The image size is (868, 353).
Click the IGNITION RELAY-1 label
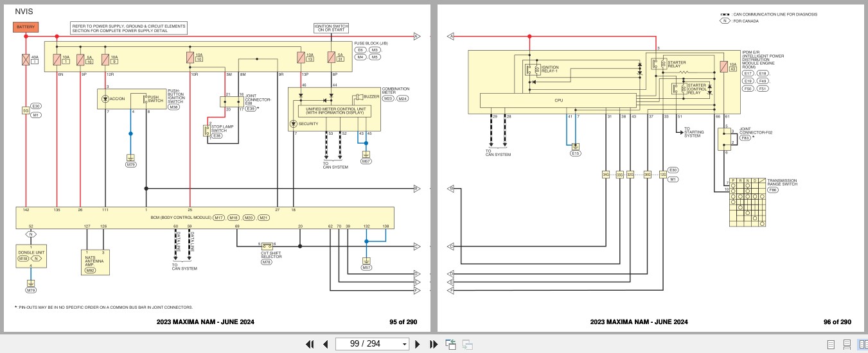coord(551,68)
